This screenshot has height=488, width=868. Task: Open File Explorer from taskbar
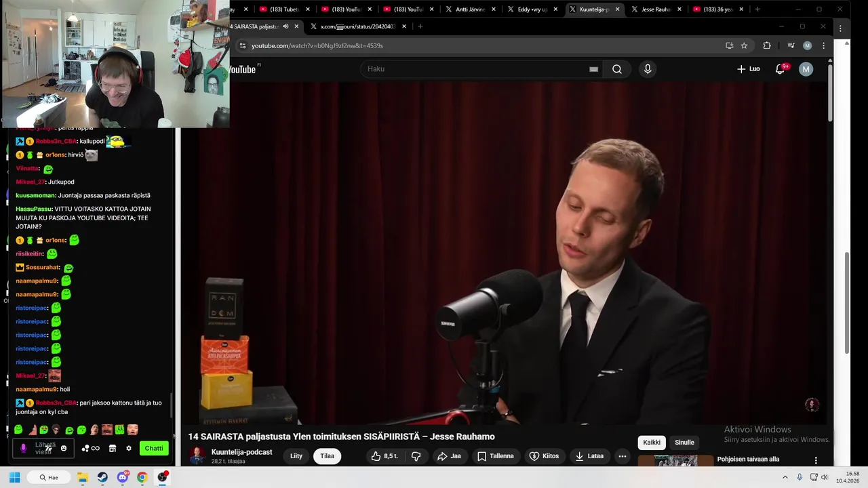[x=83, y=477]
